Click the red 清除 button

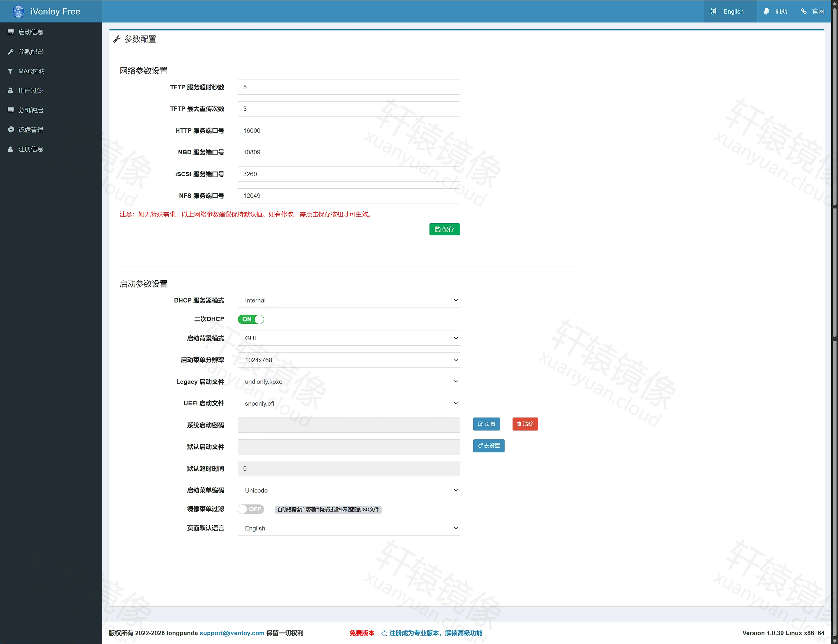(525, 424)
